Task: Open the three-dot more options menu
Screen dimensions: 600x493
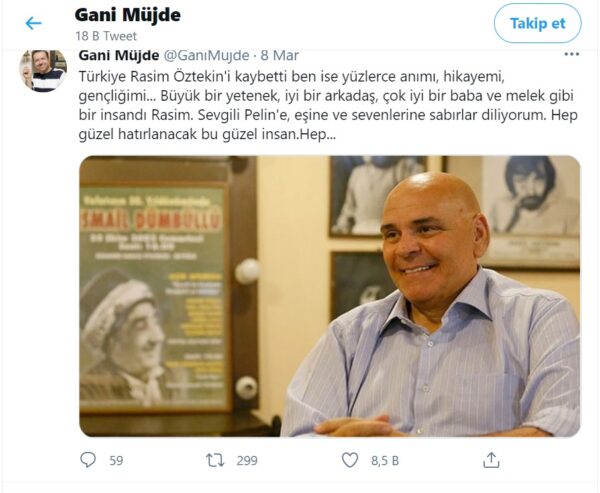Action: tap(572, 54)
